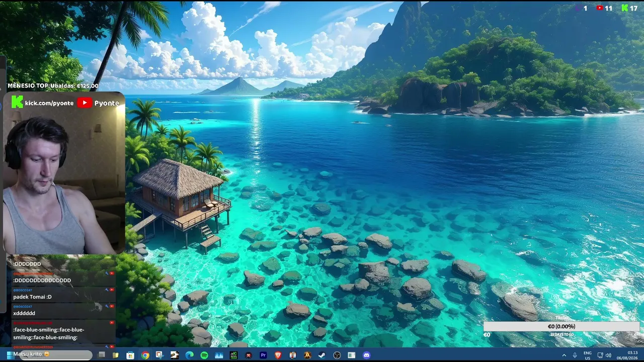Click the Kick logo on the webcam overlay

pos(17,103)
